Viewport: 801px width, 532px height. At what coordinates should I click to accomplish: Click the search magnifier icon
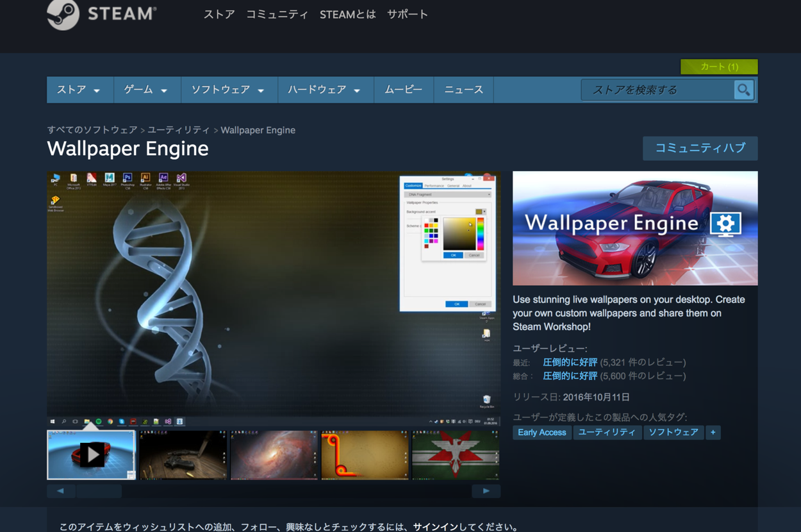(743, 90)
